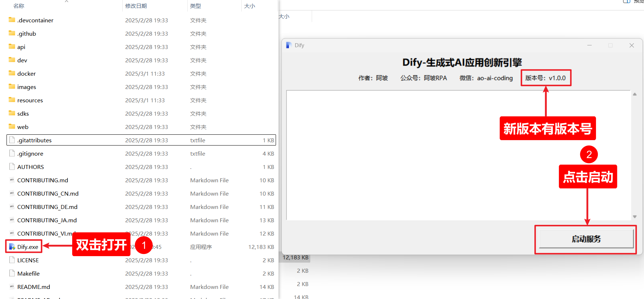Viewport: 644px width, 299px height.
Task: Sort files by 修改日期 column header
Action: (136, 6)
